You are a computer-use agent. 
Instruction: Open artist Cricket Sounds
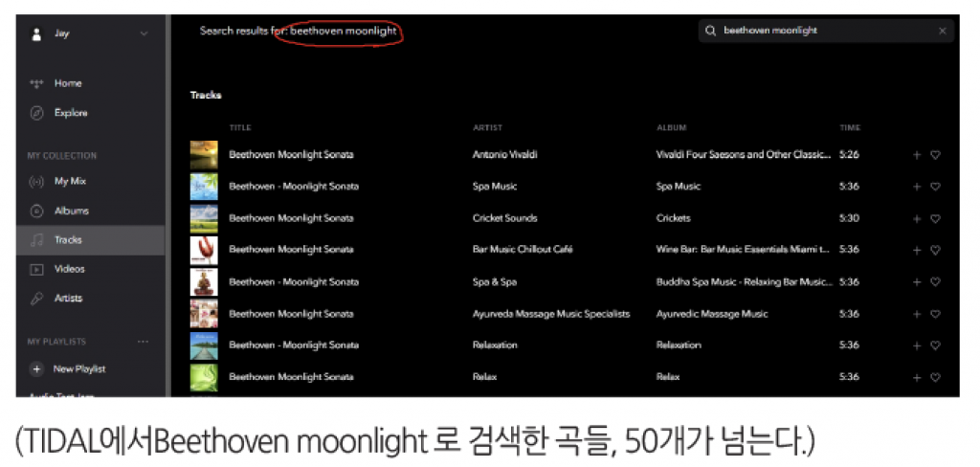(505, 218)
